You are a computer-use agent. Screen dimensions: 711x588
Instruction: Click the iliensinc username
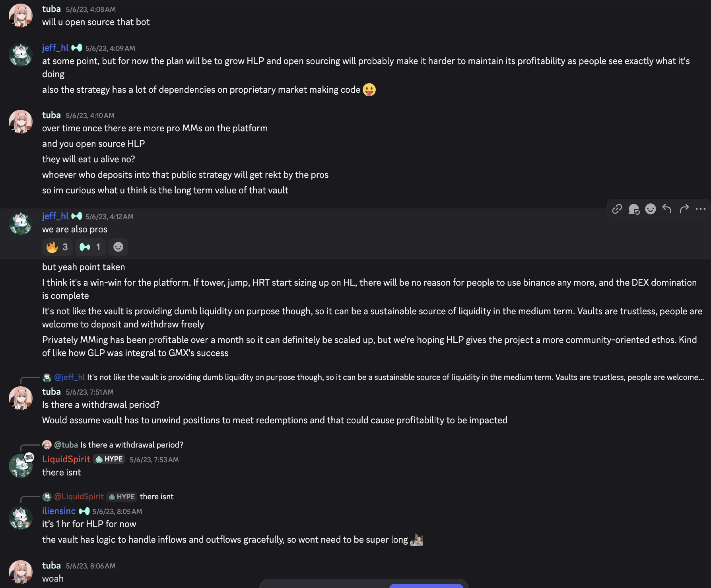click(59, 511)
